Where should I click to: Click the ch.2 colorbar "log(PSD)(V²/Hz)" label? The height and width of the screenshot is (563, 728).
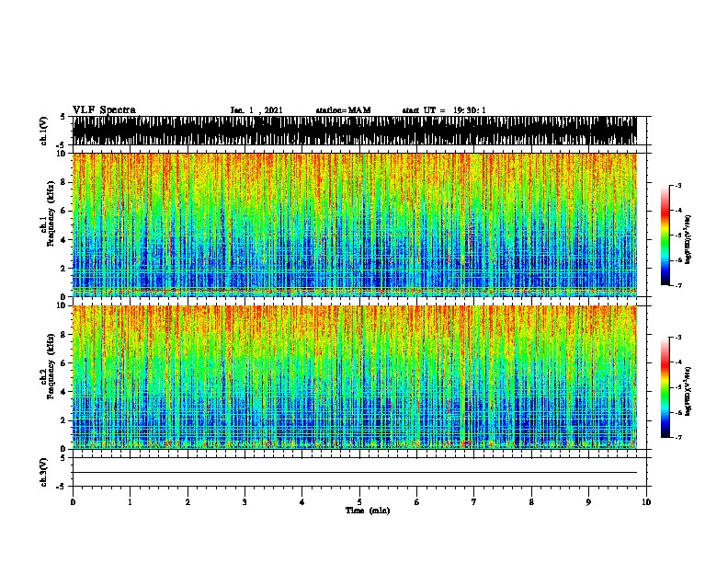[688, 391]
